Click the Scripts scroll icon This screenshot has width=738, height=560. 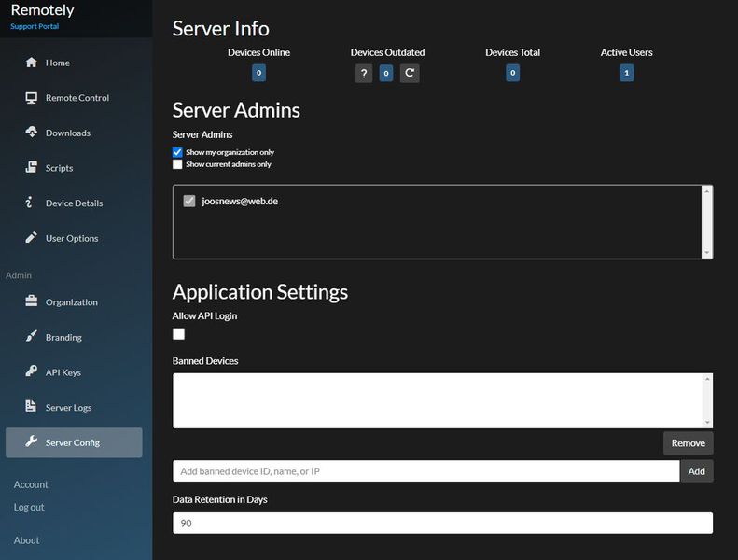pyautogui.click(x=31, y=167)
